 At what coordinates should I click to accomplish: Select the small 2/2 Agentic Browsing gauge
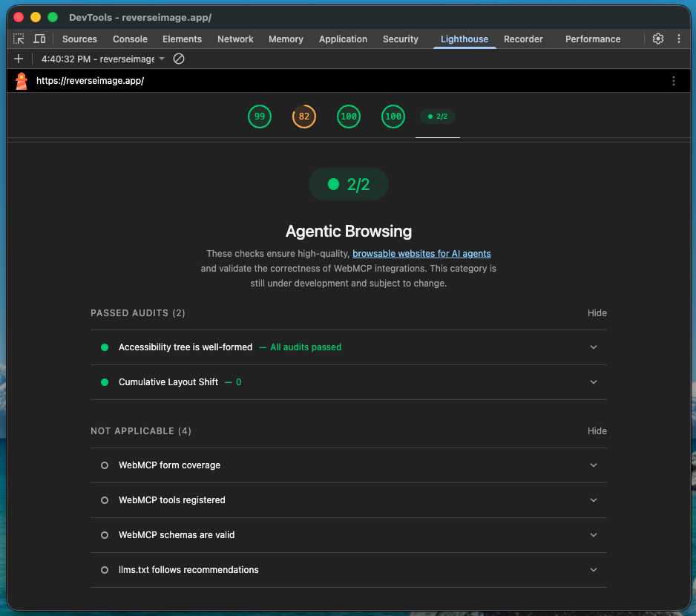coord(438,117)
